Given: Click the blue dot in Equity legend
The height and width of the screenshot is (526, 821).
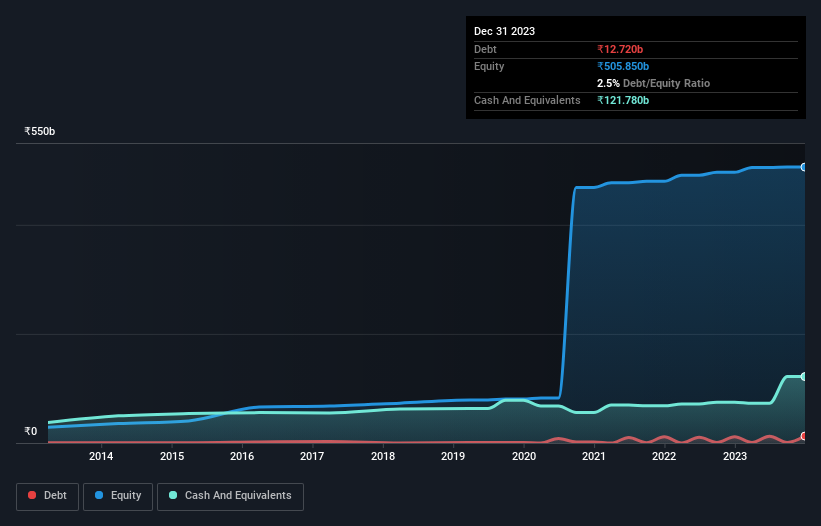Looking at the screenshot, I should tap(99, 495).
